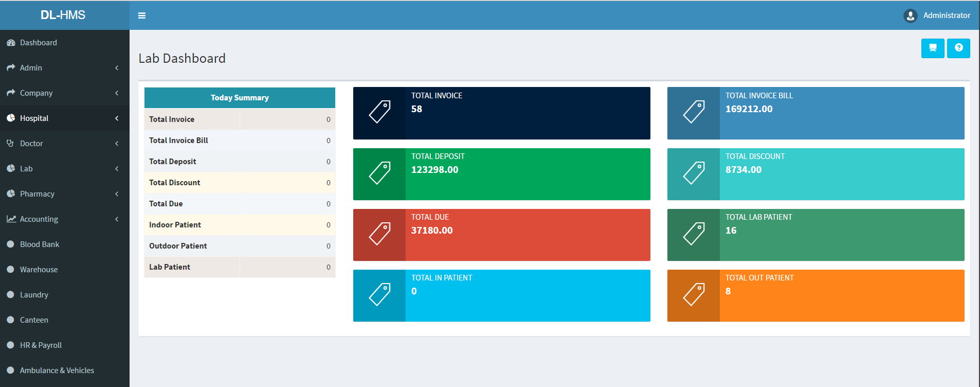Image resolution: width=980 pixels, height=387 pixels.
Task: Click the tag icon on Total Deposit card
Action: pyautogui.click(x=379, y=173)
